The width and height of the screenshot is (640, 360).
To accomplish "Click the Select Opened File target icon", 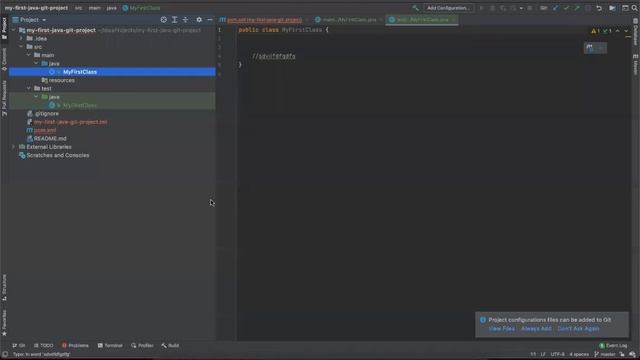I will pyautogui.click(x=164, y=20).
